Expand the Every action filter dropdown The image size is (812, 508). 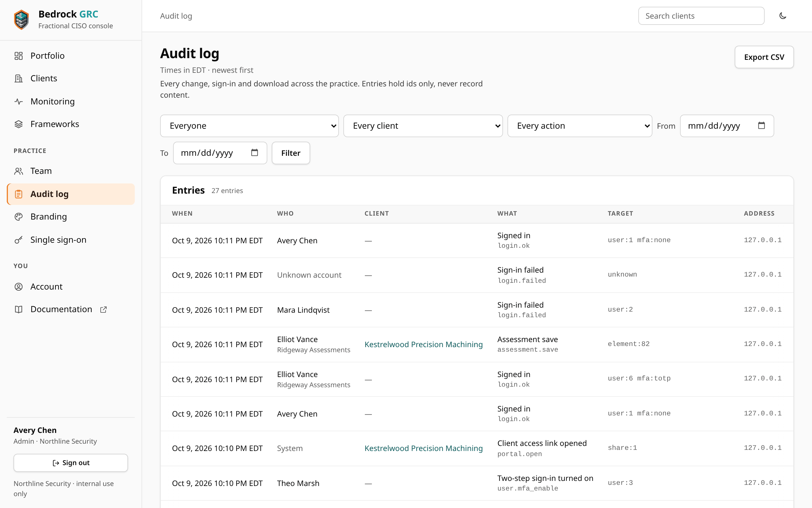(x=579, y=126)
